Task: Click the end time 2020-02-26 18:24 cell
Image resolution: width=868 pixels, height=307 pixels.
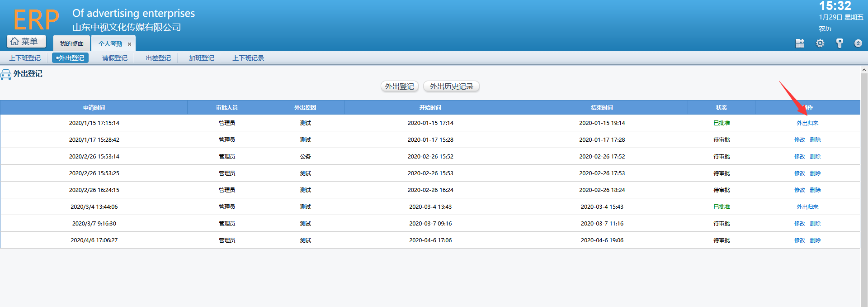Action: 602,190
